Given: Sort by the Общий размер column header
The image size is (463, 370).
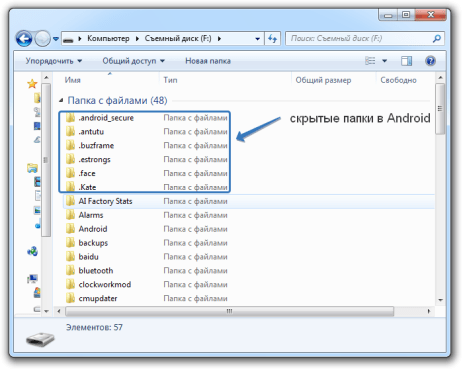Looking at the screenshot, I should (x=323, y=80).
